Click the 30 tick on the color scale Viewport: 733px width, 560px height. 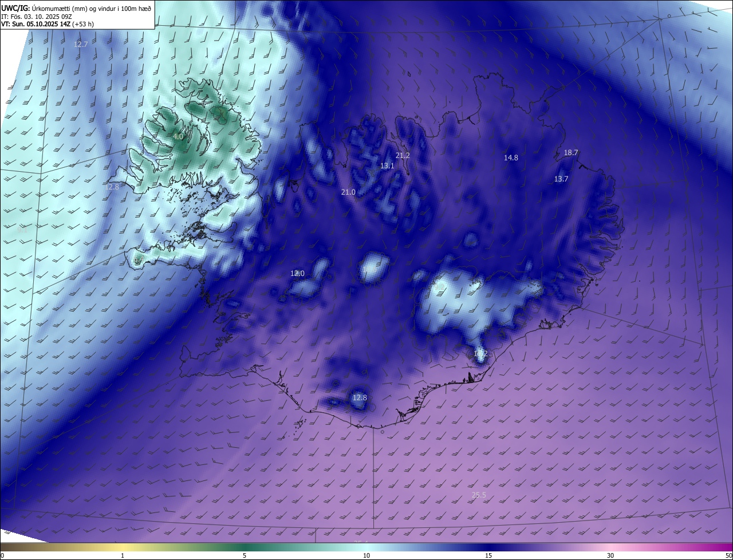pyautogui.click(x=610, y=555)
